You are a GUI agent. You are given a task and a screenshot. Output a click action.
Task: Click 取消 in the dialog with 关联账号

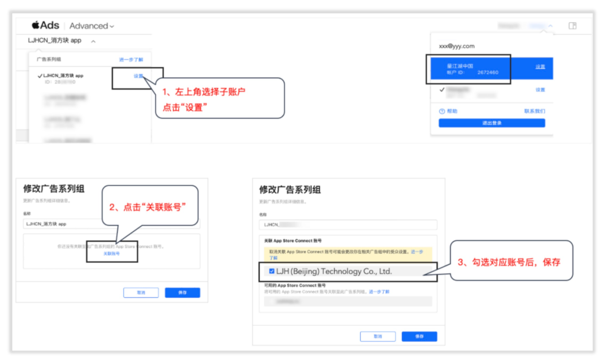coord(141,293)
